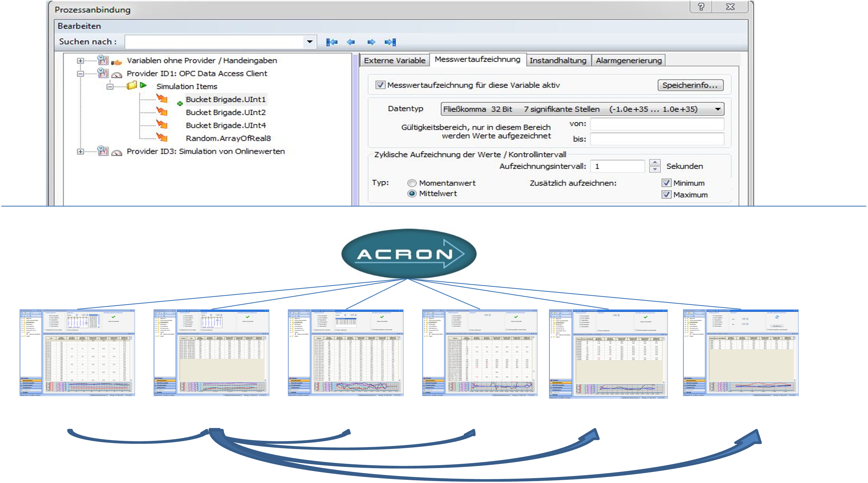Open first report screenshot thumbnail on the left
The height and width of the screenshot is (483, 868).
click(77, 352)
